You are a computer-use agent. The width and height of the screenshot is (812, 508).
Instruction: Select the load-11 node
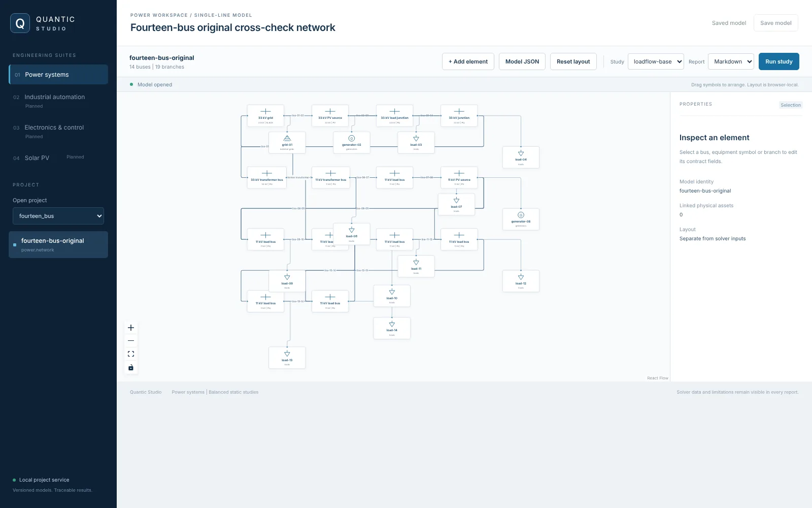click(416, 266)
